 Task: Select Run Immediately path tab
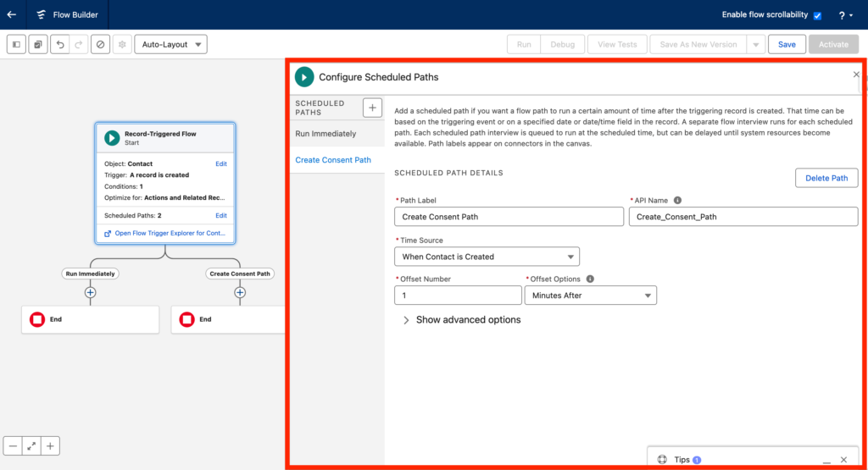click(x=325, y=134)
